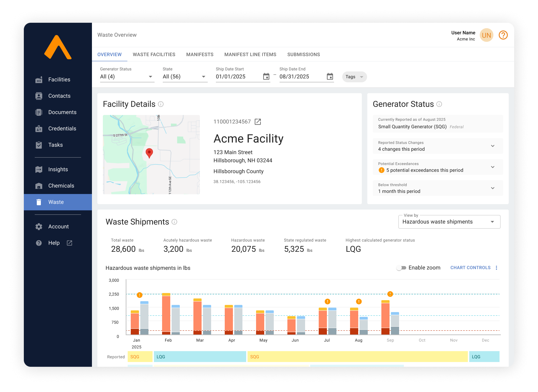Image resolution: width=538 pixels, height=392 pixels.
Task: Click the red map pin on the map
Action: point(149,153)
